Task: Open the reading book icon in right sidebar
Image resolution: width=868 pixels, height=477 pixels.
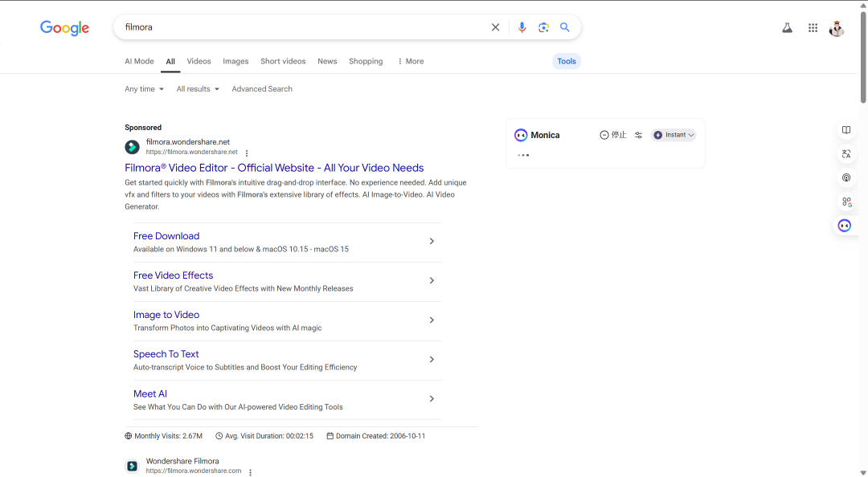Action: click(845, 130)
